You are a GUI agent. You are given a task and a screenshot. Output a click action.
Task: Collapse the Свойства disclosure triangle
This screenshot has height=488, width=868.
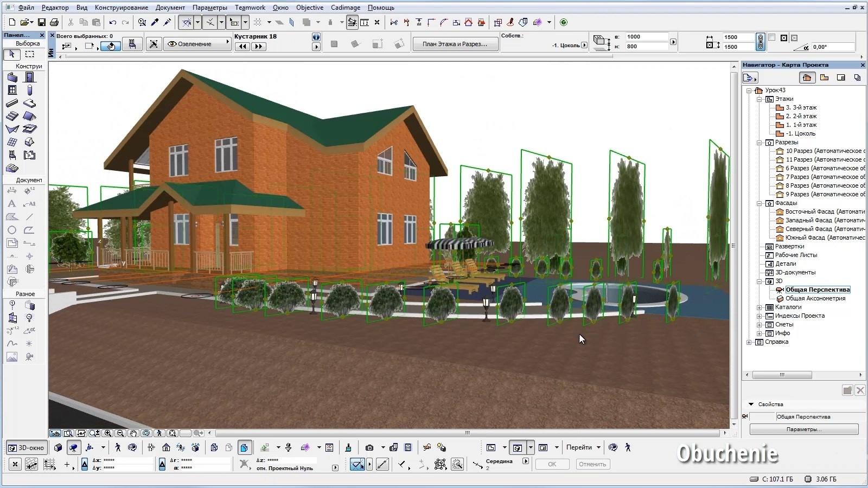click(751, 404)
